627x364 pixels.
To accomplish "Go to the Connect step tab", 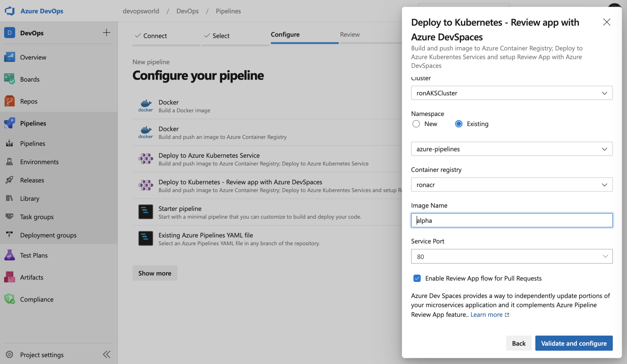I will [x=155, y=36].
